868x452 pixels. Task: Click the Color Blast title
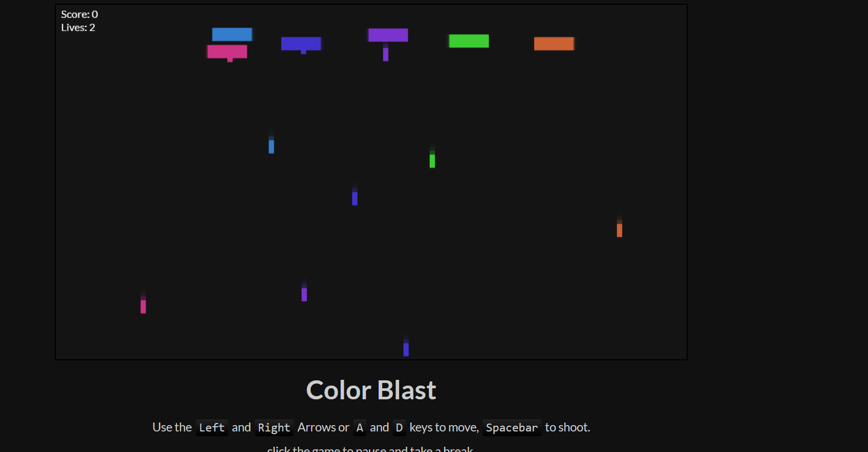coord(371,390)
